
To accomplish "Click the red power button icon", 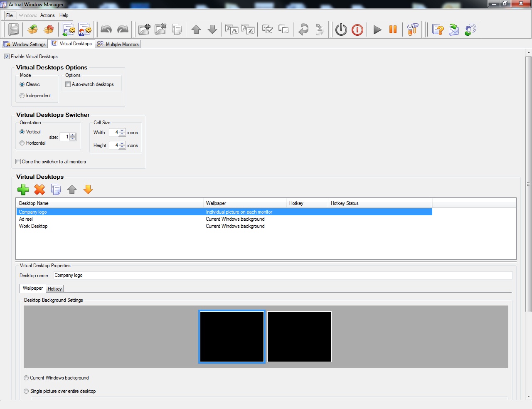I will pos(357,30).
